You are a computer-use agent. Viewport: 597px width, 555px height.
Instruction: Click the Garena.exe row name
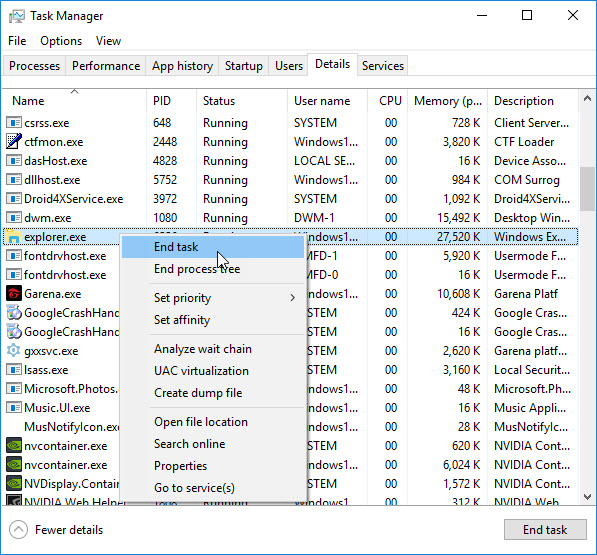[x=53, y=294]
